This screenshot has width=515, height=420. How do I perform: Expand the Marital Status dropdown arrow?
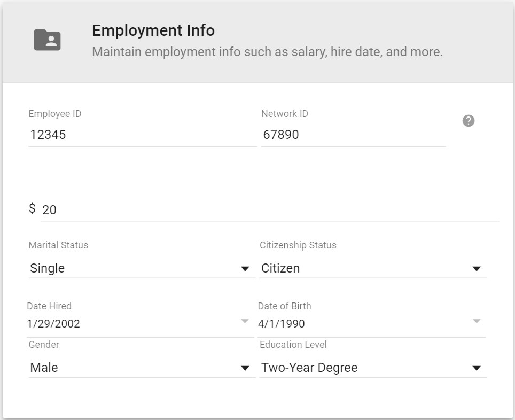(245, 269)
